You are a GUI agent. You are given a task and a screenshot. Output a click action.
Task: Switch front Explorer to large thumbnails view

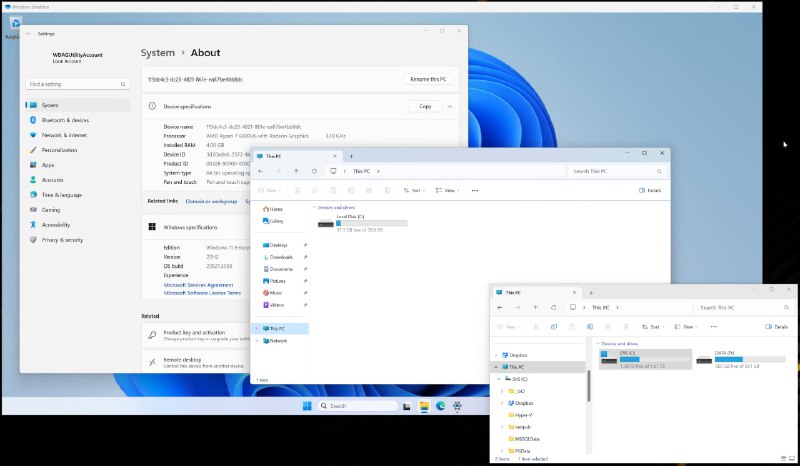pos(791,458)
